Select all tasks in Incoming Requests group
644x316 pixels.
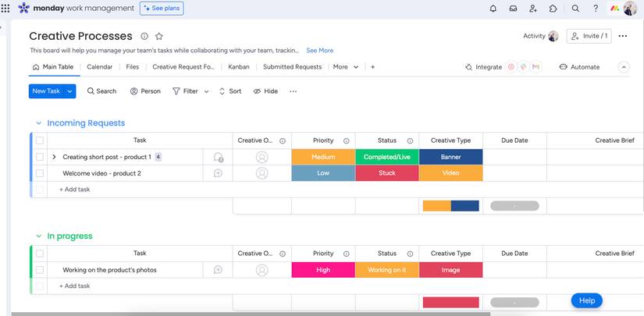40,140
